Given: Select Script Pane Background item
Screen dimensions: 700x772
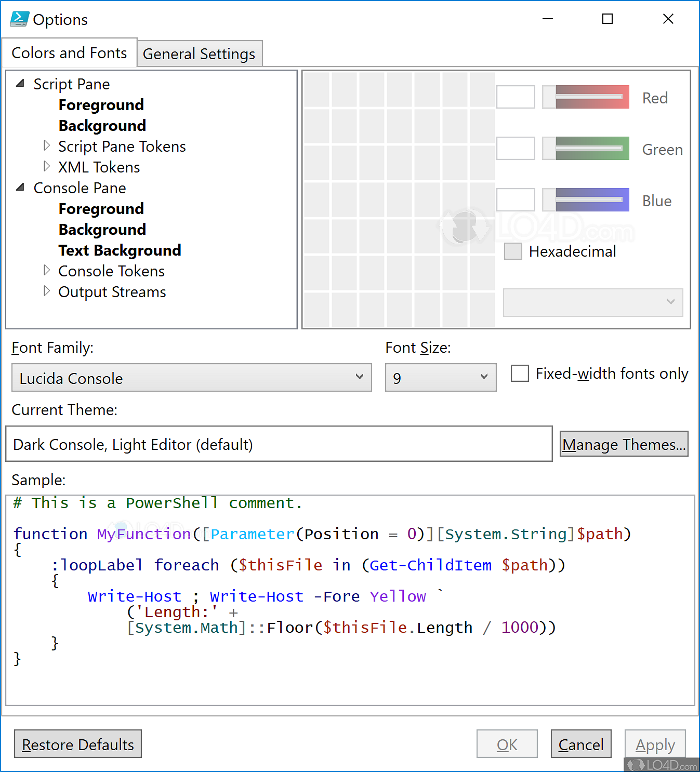Looking at the screenshot, I should pos(102,126).
